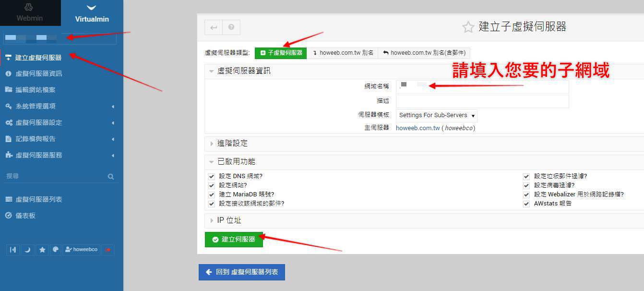Toggle the 建立 MariaDB 帳號 checkbox

point(212,194)
